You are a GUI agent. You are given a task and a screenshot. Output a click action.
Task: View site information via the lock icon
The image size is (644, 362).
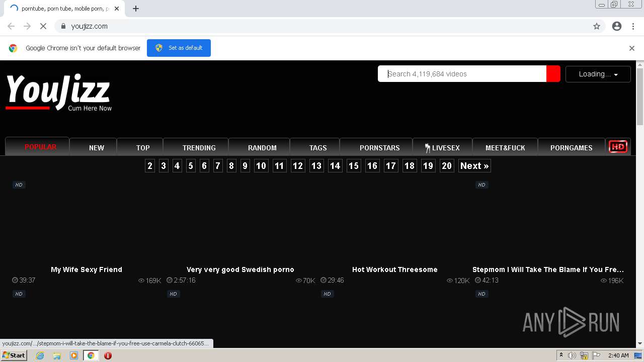[x=63, y=26]
